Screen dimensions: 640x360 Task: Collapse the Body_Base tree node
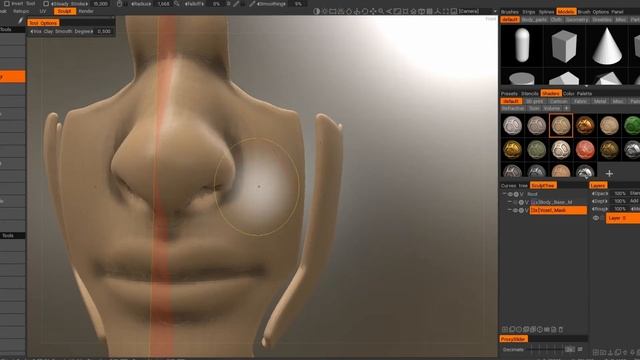click(510, 202)
